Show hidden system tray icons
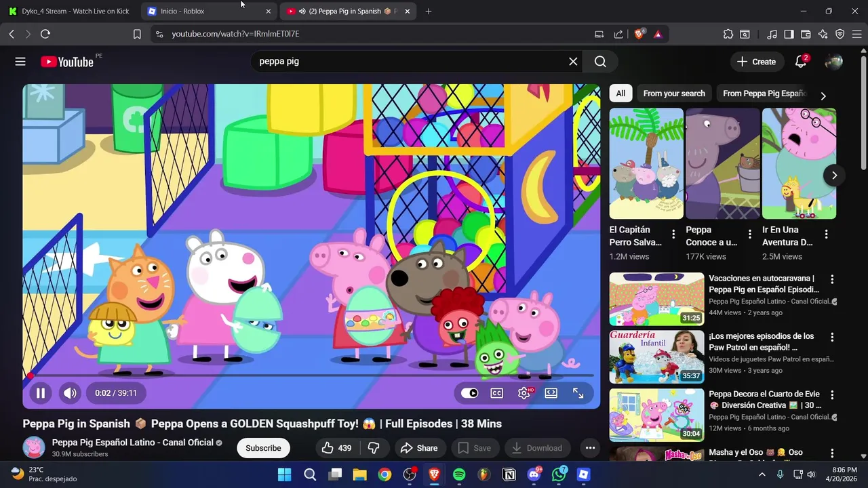 click(762, 474)
